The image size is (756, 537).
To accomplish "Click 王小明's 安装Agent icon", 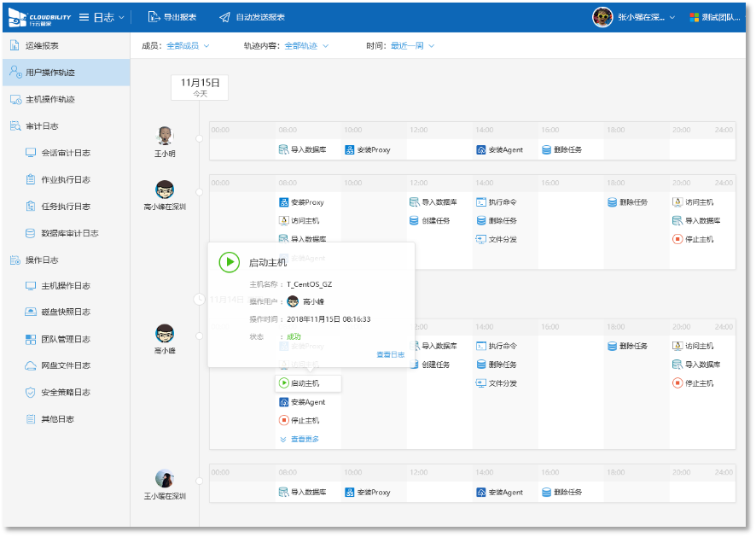I will [x=481, y=149].
